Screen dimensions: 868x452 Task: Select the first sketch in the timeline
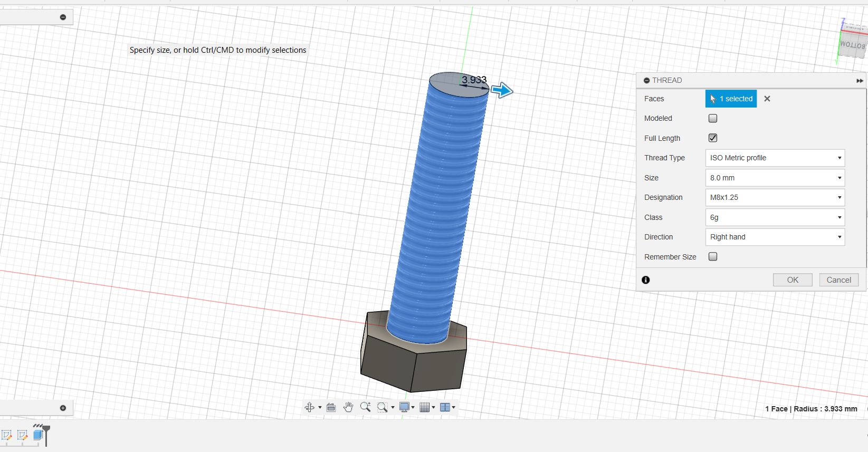point(7,435)
